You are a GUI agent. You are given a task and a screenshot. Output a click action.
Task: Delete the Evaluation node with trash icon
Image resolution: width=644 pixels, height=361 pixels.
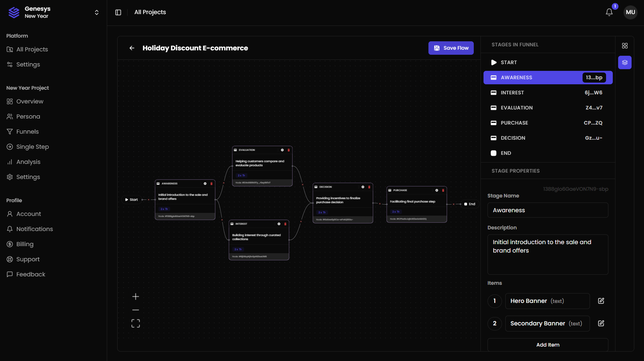coord(289,150)
